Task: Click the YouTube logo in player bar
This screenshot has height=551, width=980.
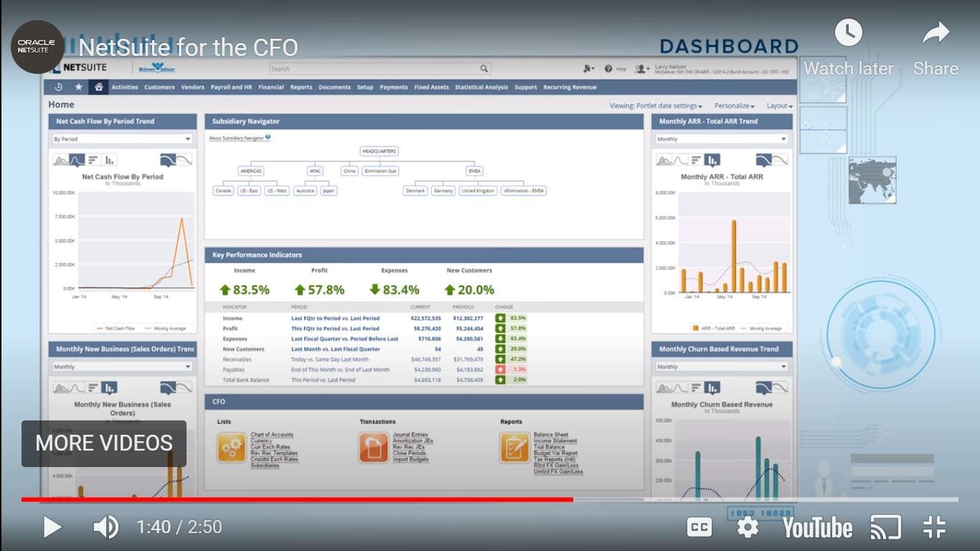Action: [817, 528]
